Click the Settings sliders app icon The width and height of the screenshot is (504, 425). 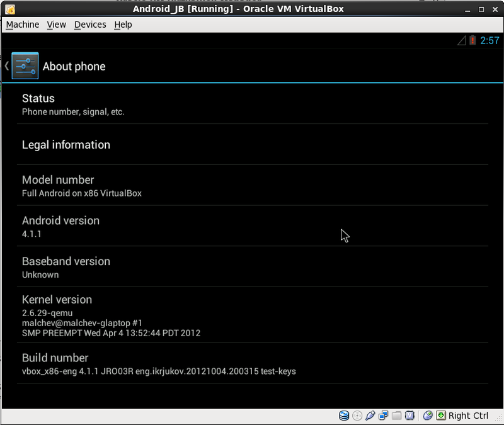(25, 66)
